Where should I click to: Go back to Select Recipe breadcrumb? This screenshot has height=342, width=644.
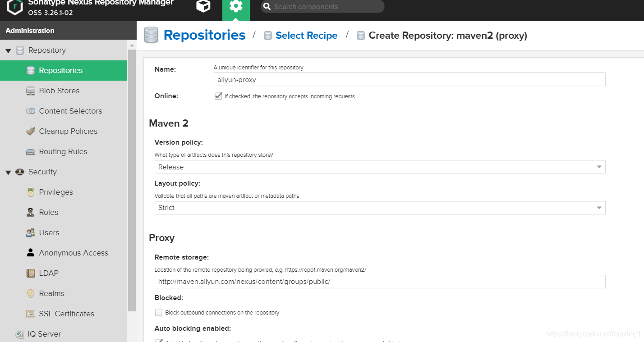(x=306, y=36)
